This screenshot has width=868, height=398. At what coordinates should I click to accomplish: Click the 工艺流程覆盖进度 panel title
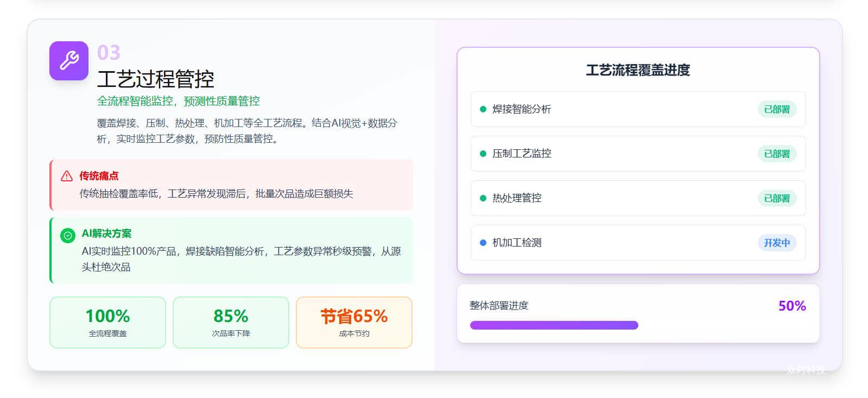point(638,70)
